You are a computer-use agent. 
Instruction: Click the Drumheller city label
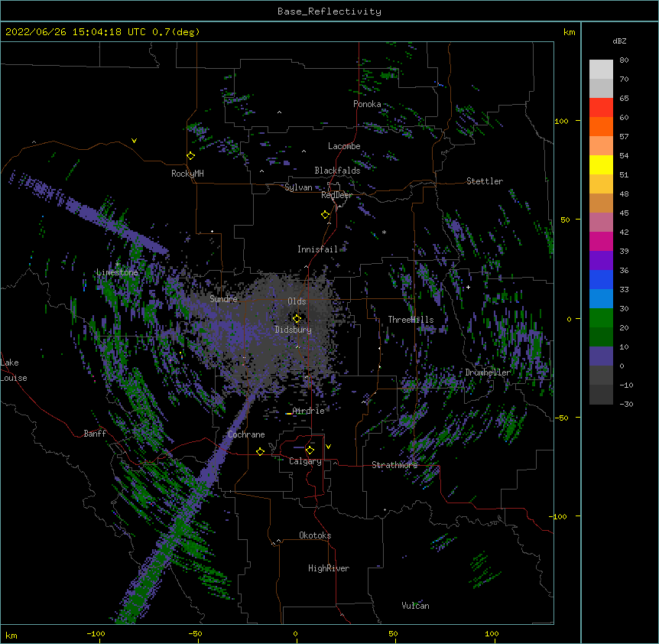pos(488,372)
